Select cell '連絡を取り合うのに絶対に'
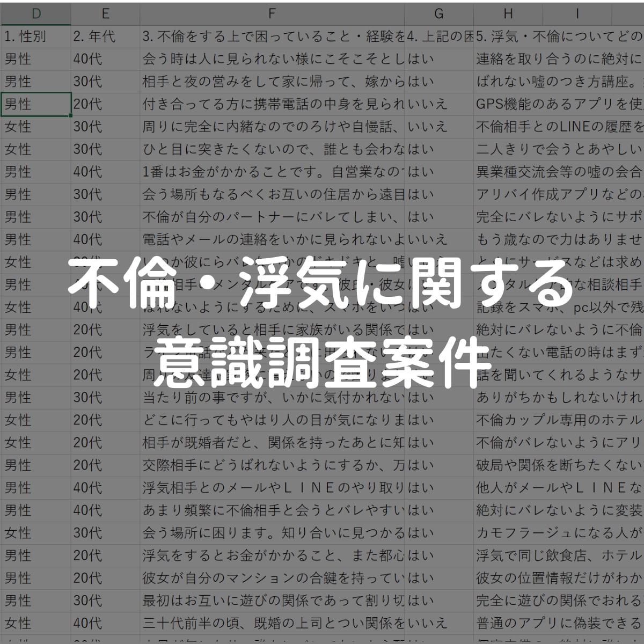 (x=559, y=59)
